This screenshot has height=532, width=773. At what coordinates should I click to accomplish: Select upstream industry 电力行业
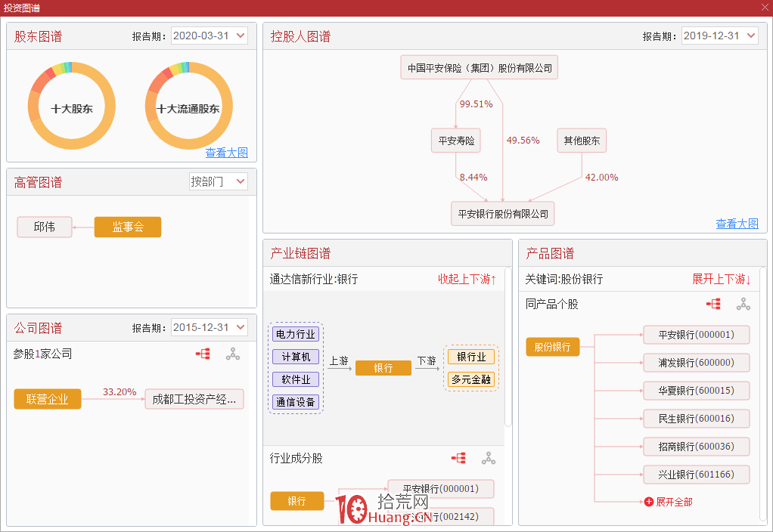pos(296,334)
